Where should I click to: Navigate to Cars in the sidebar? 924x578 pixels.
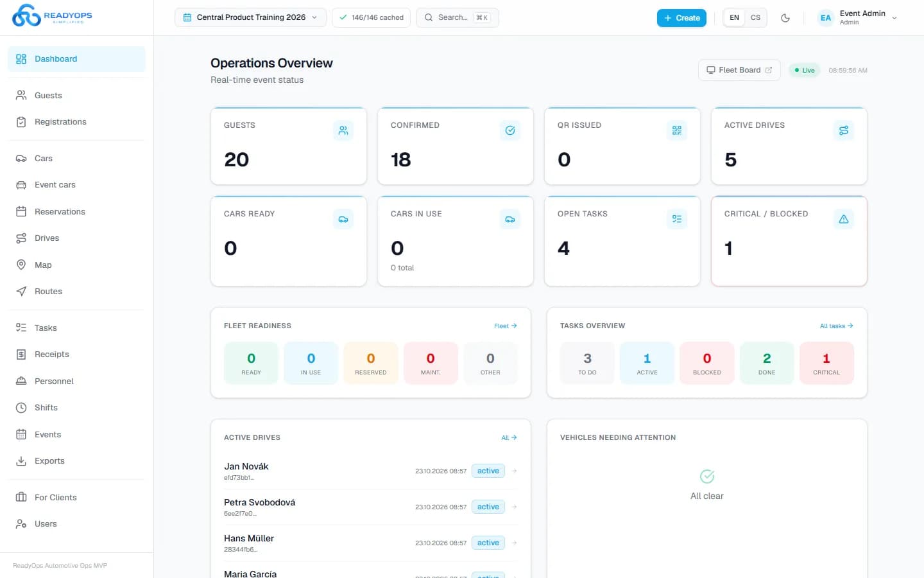(x=76, y=159)
